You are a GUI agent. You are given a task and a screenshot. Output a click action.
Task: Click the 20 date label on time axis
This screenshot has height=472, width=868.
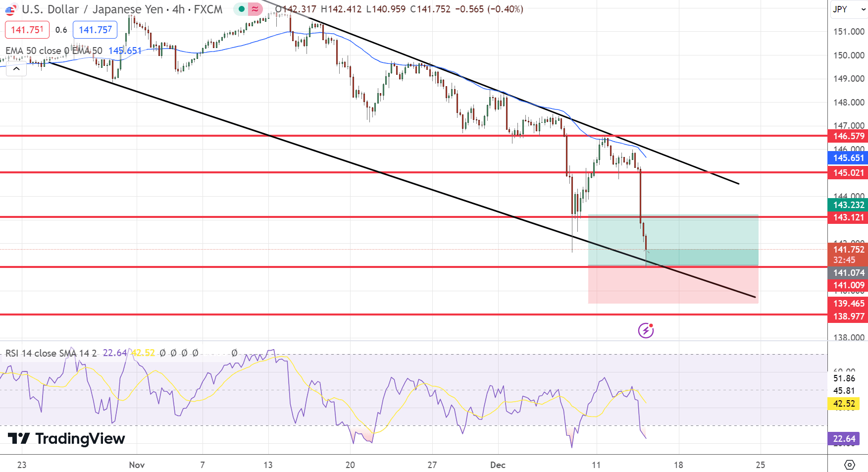pyautogui.click(x=350, y=465)
